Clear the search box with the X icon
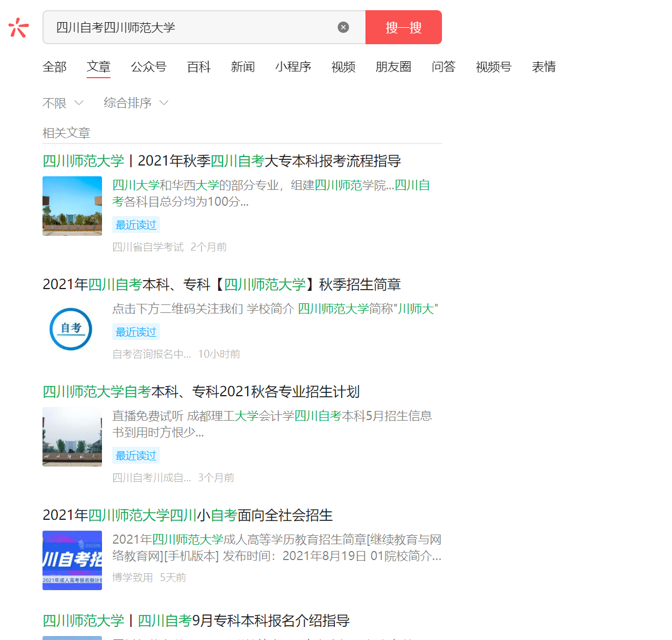This screenshot has width=672, height=640. pos(343,27)
